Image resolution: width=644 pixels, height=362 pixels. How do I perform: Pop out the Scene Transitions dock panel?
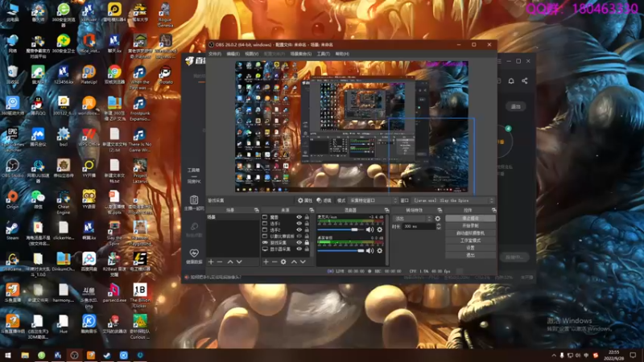click(440, 210)
